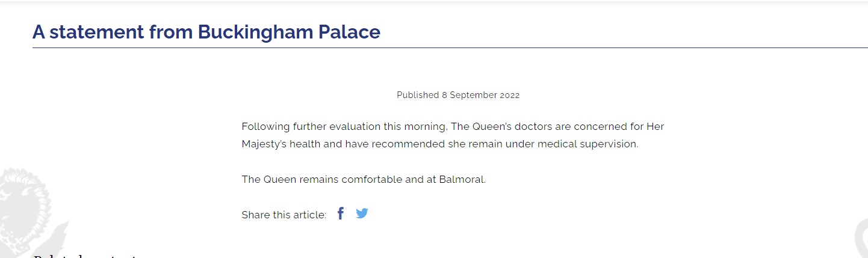This screenshot has height=258, width=868.
Task: Click the line beginning 'Majesty's health and have recommended'
Action: 440,144
